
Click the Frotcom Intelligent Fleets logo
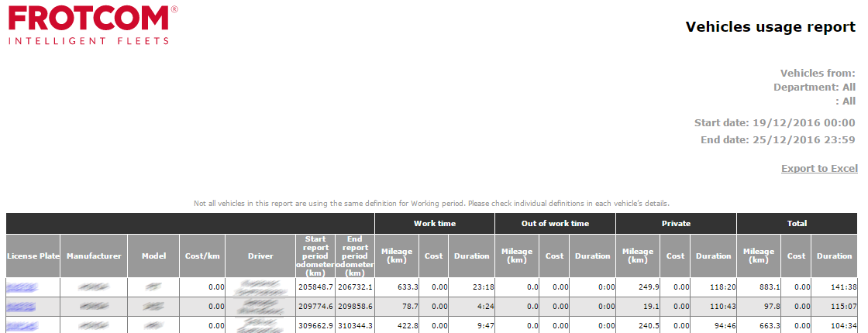pos(92,25)
